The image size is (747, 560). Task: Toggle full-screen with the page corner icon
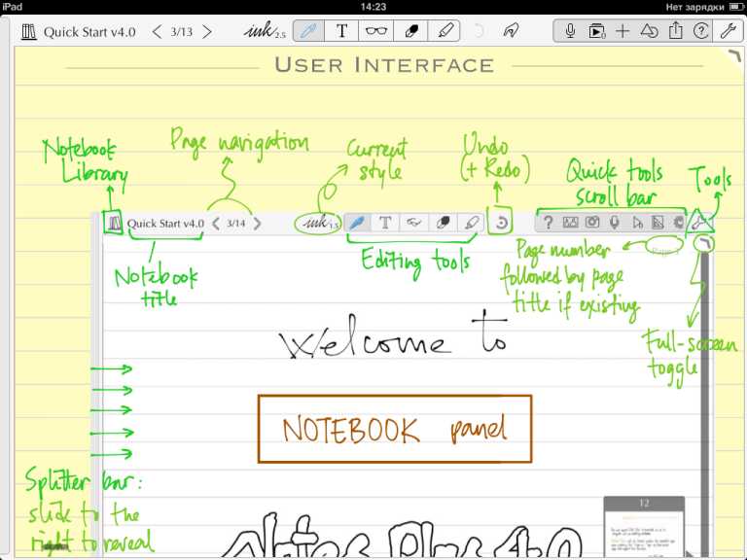click(735, 55)
